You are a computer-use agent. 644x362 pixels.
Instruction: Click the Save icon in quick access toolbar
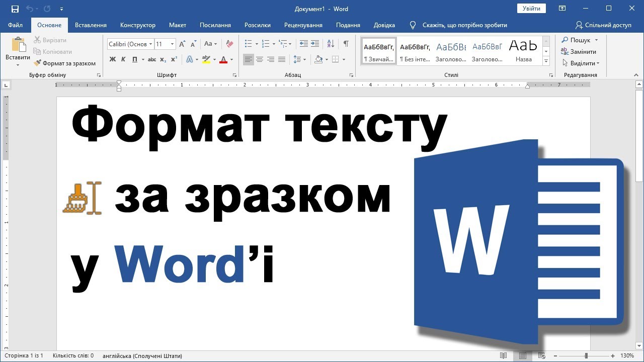pos(15,9)
